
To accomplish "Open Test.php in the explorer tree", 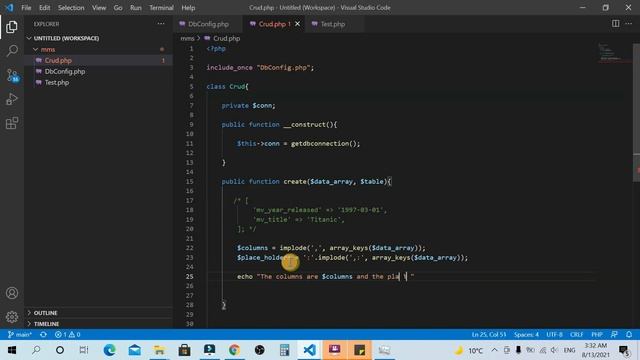I will pyautogui.click(x=57, y=82).
